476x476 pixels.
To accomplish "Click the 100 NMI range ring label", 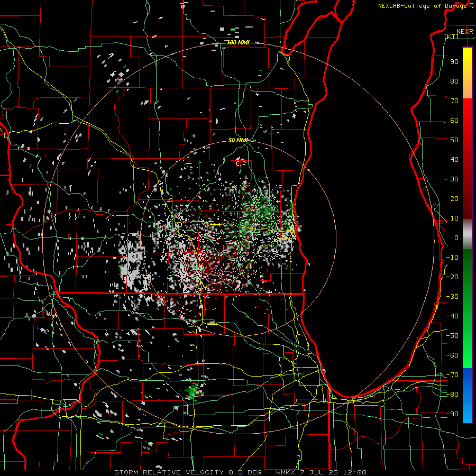I will (239, 42).
